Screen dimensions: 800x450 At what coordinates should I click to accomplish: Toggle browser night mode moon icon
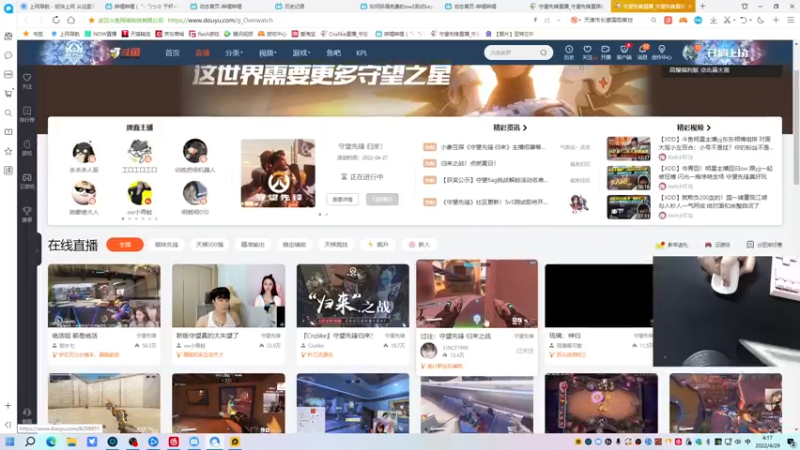click(761, 20)
